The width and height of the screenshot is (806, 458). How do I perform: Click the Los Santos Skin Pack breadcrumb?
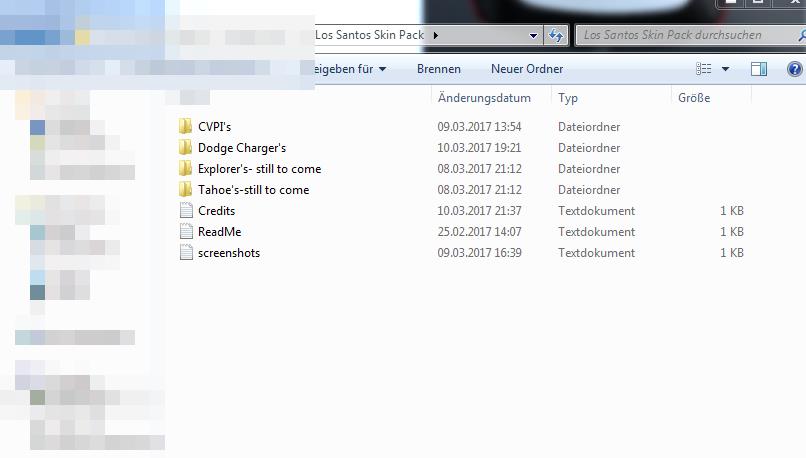click(x=370, y=35)
